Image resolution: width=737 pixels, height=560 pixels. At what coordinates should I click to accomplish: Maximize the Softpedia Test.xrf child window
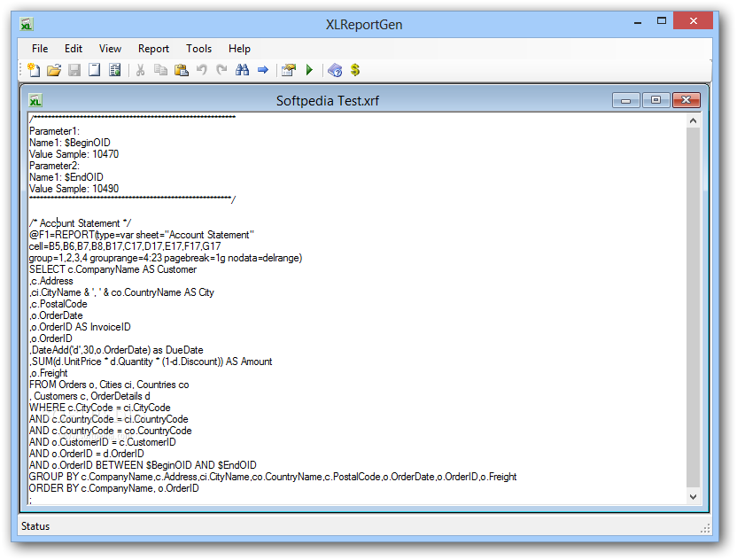coord(656,100)
